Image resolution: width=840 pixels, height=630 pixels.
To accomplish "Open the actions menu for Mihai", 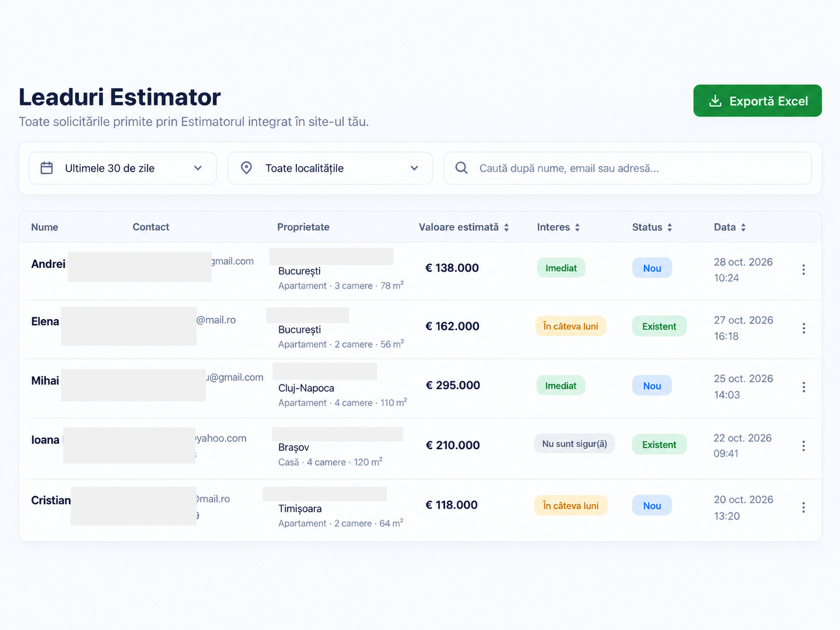I will click(x=803, y=387).
